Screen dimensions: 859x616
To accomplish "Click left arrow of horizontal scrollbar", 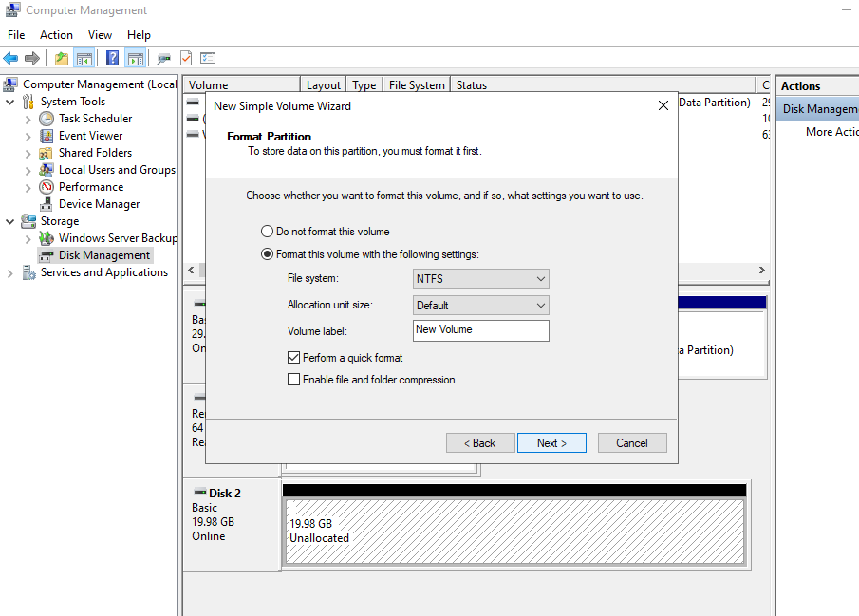I will click(191, 270).
